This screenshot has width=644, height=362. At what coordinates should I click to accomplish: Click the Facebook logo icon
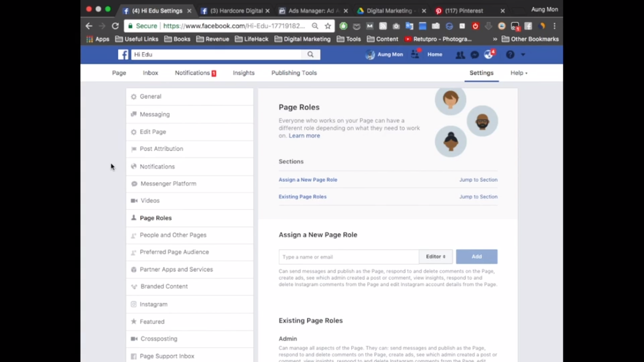point(123,55)
